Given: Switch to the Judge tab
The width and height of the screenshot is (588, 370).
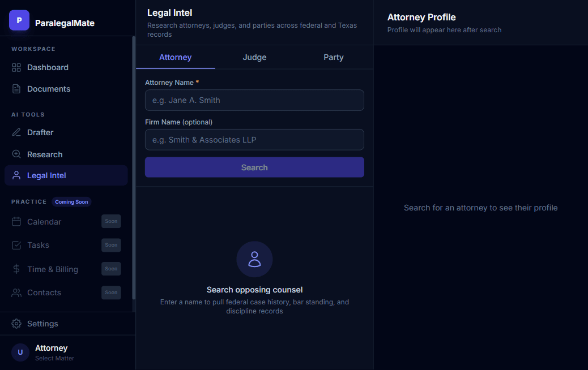Looking at the screenshot, I should (254, 57).
